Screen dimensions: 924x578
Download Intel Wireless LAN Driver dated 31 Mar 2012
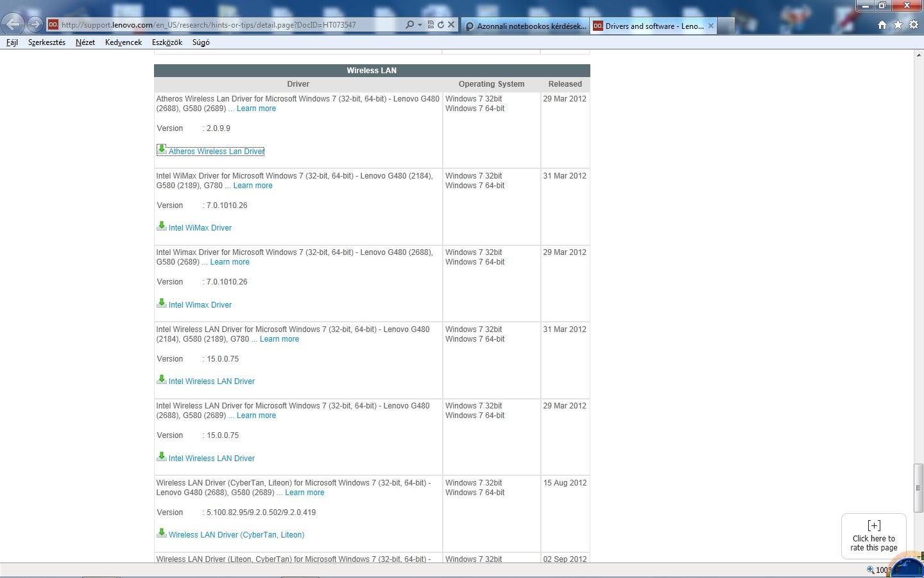point(212,381)
